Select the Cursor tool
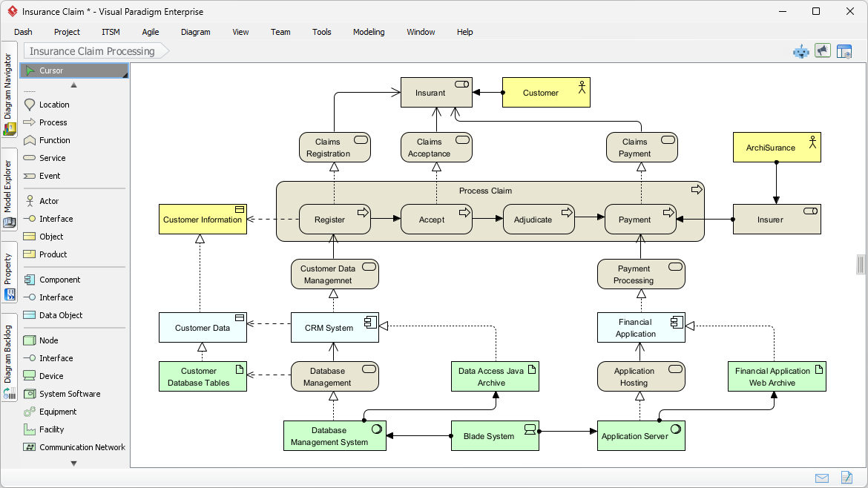Viewport: 868px width, 488px height. (52, 70)
